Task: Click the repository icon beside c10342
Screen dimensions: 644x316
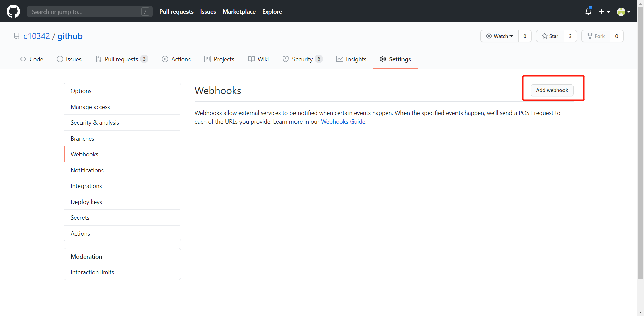Action: [x=17, y=36]
